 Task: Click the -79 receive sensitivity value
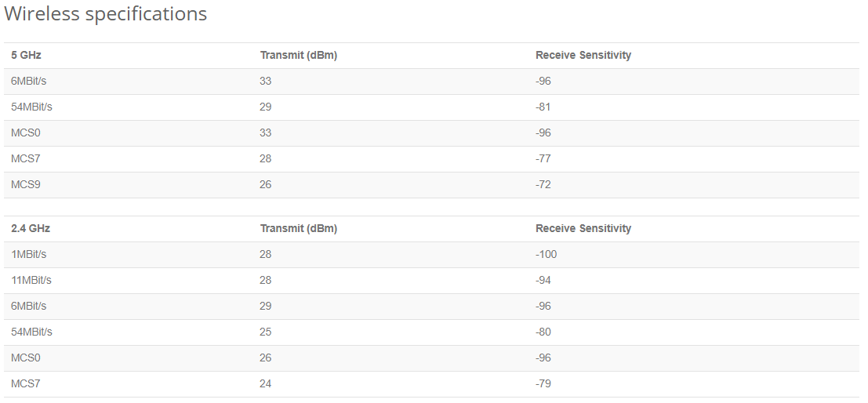[543, 384]
